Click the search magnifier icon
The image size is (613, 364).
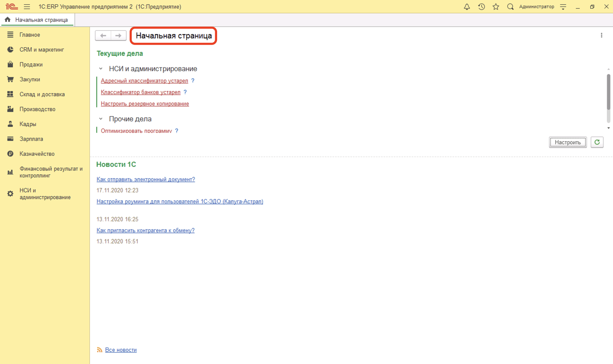(510, 7)
